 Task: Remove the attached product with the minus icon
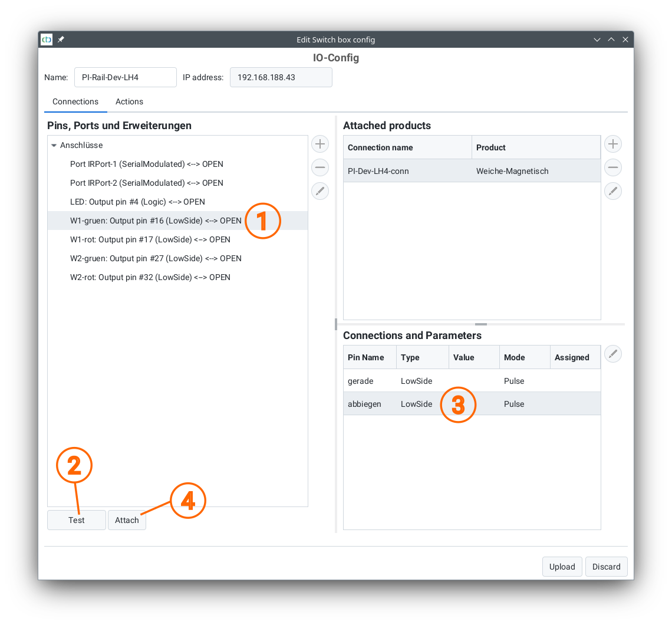point(613,167)
